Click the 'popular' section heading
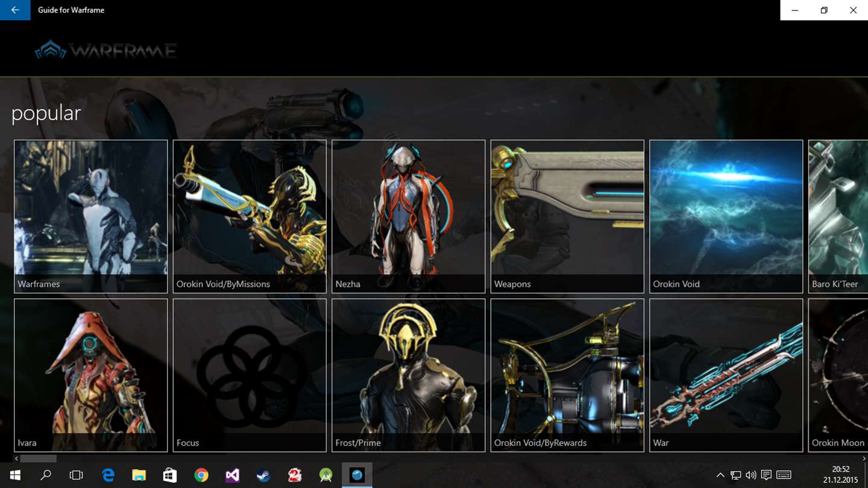The image size is (868, 488). pyautogui.click(x=46, y=113)
